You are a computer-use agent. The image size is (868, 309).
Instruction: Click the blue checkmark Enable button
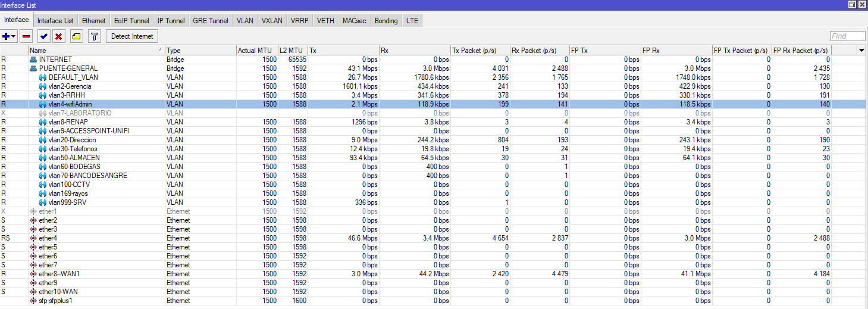pos(44,36)
